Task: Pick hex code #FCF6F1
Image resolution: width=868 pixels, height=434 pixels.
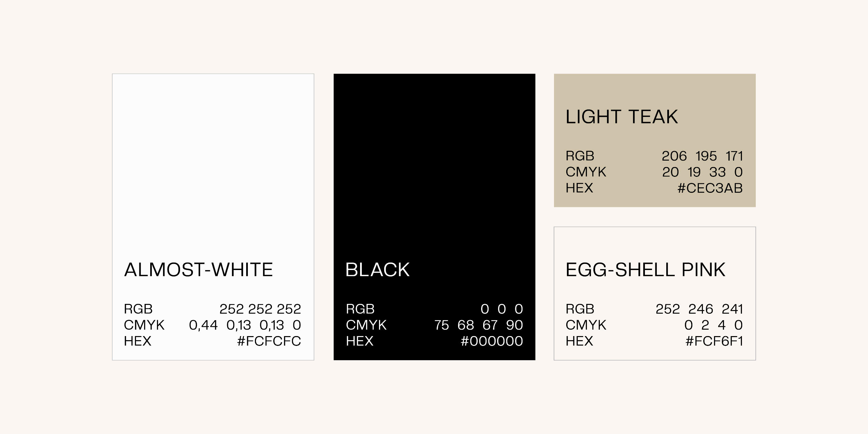Action: (714, 341)
